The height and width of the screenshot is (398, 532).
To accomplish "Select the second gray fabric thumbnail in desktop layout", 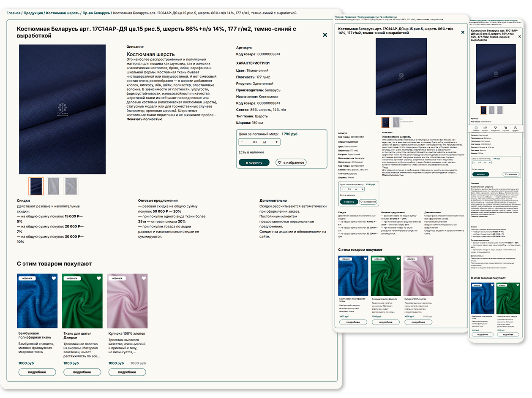I will click(x=54, y=186).
